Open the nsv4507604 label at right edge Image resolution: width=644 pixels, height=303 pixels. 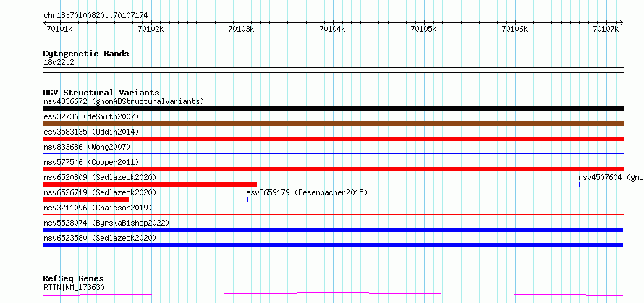coord(611,177)
